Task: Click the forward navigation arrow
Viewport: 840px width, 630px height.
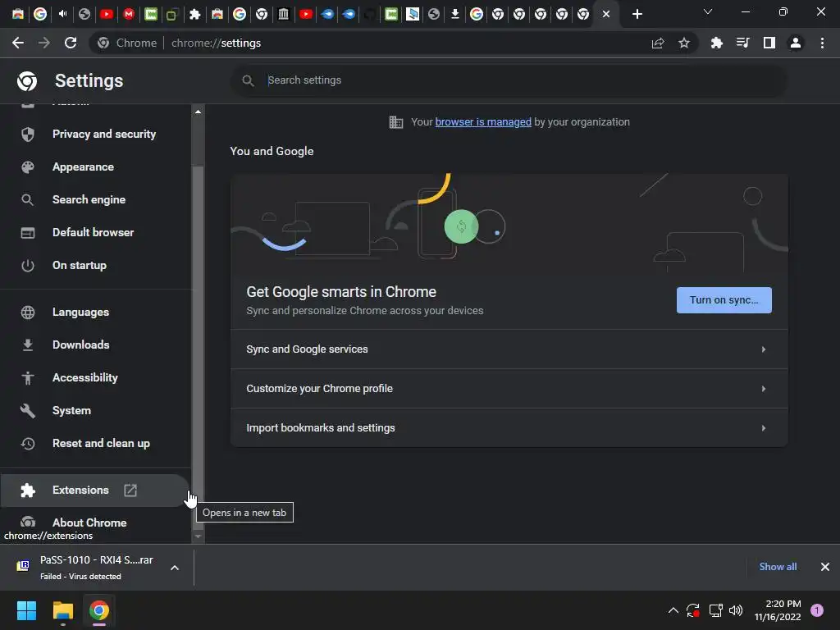Action: coord(44,43)
